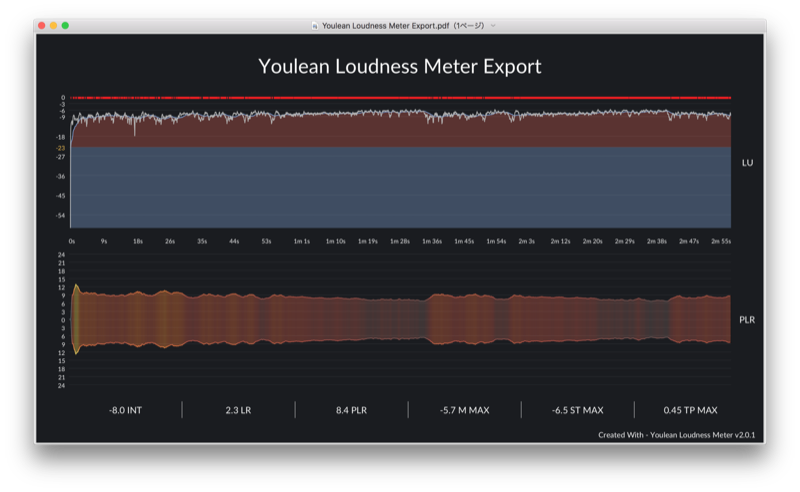Click the 'Youlean Loudness Meter Export' heading
800x492 pixels.
coord(399,66)
